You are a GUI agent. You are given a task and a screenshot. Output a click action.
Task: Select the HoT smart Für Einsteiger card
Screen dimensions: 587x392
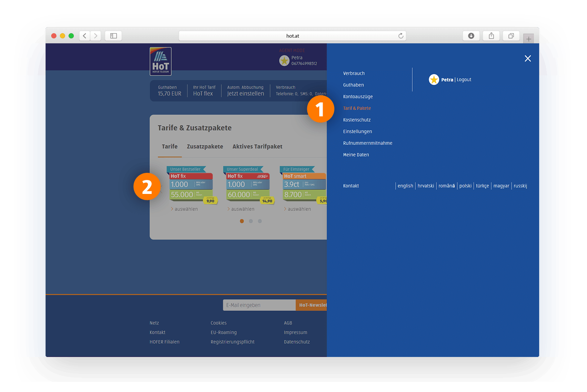click(304, 185)
